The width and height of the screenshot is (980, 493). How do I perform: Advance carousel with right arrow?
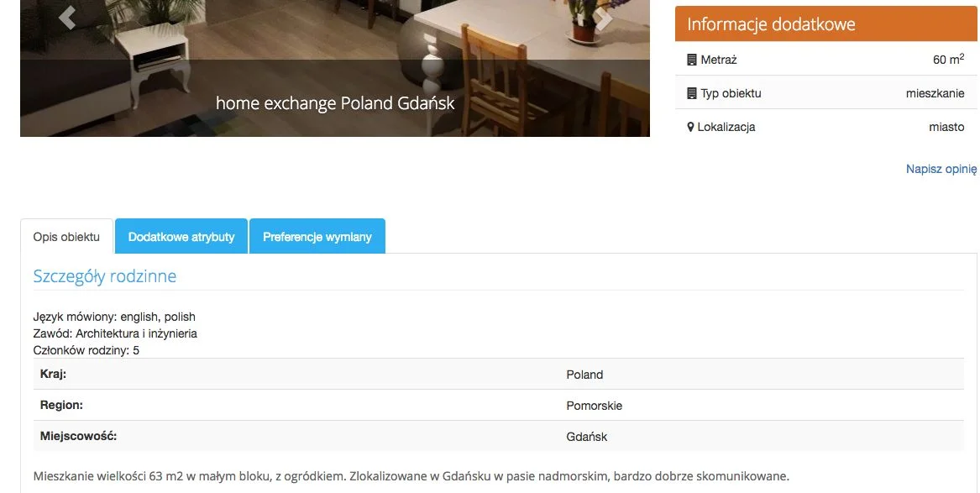tap(604, 18)
